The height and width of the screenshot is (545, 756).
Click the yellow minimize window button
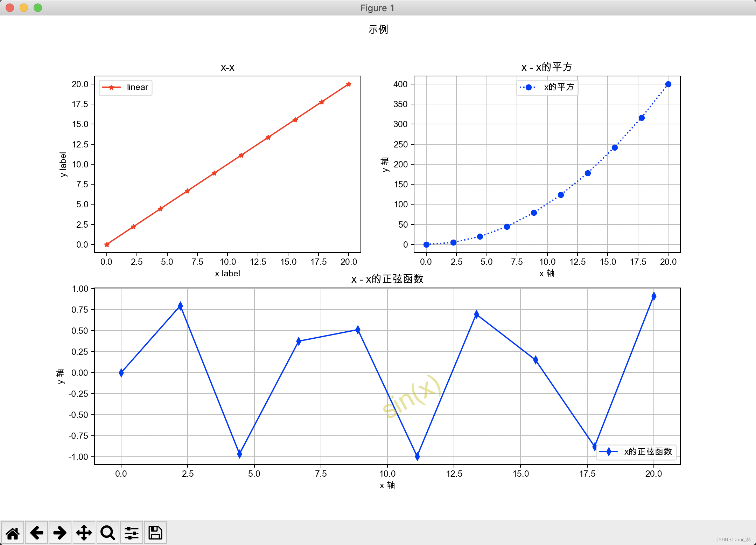click(24, 8)
